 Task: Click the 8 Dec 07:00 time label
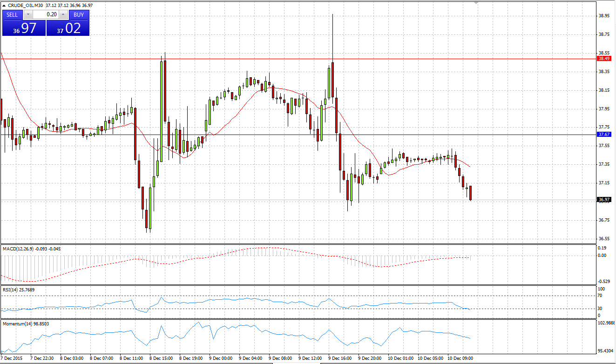[x=101, y=358]
